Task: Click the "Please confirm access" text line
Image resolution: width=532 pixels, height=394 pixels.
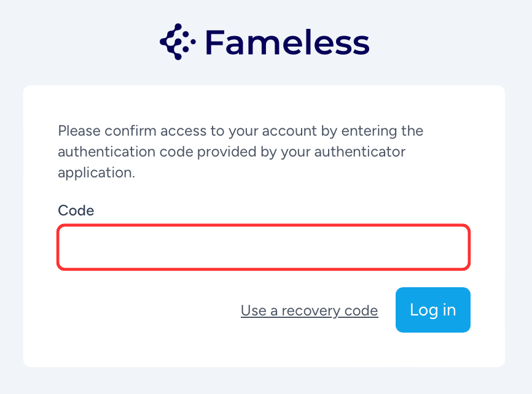Action: 241,131
